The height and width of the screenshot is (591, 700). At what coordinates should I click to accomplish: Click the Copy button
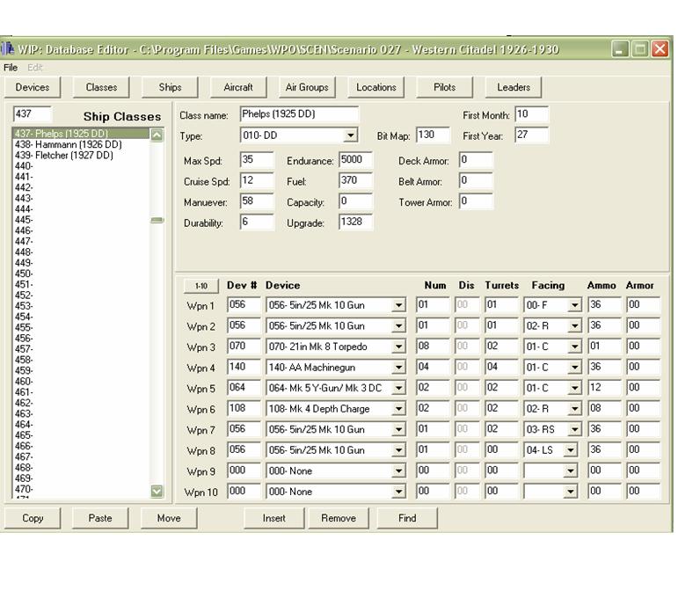pyautogui.click(x=33, y=518)
